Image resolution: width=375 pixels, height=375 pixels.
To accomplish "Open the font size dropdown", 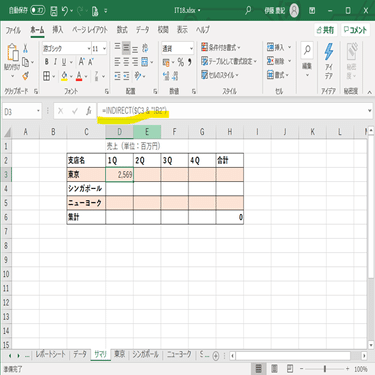I will click(104, 49).
